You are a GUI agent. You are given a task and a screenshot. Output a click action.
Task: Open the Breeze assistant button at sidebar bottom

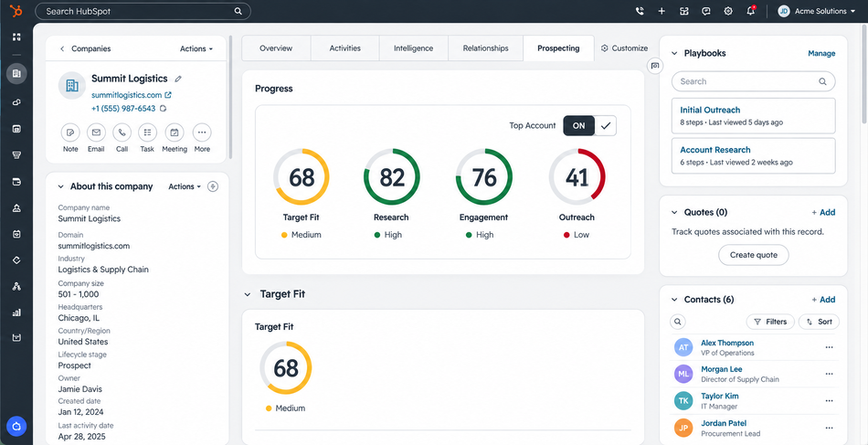tap(16, 427)
